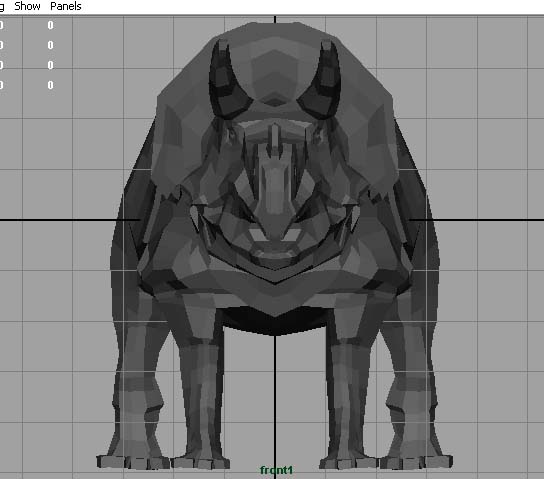Select the rhino's right dark horn
The height and width of the screenshot is (479, 544).
[321, 82]
